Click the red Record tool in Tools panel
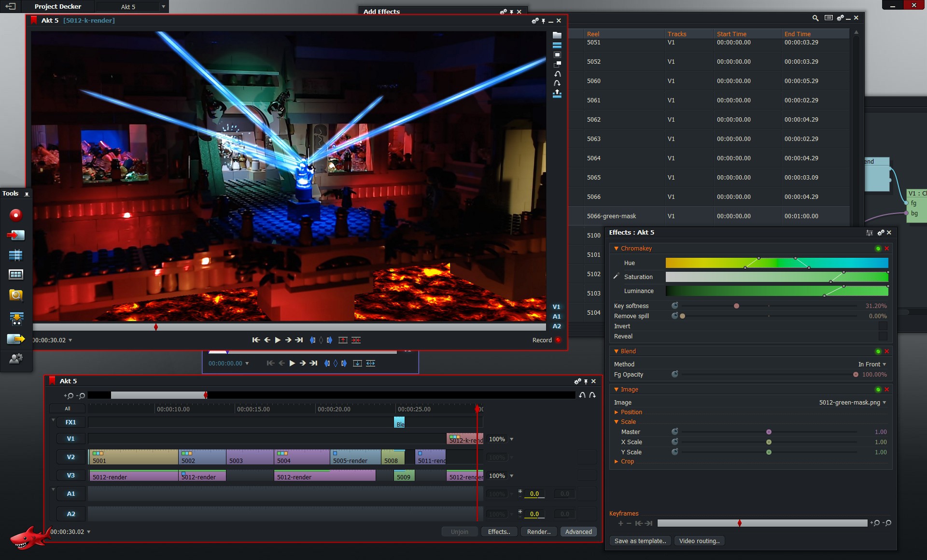 point(16,215)
